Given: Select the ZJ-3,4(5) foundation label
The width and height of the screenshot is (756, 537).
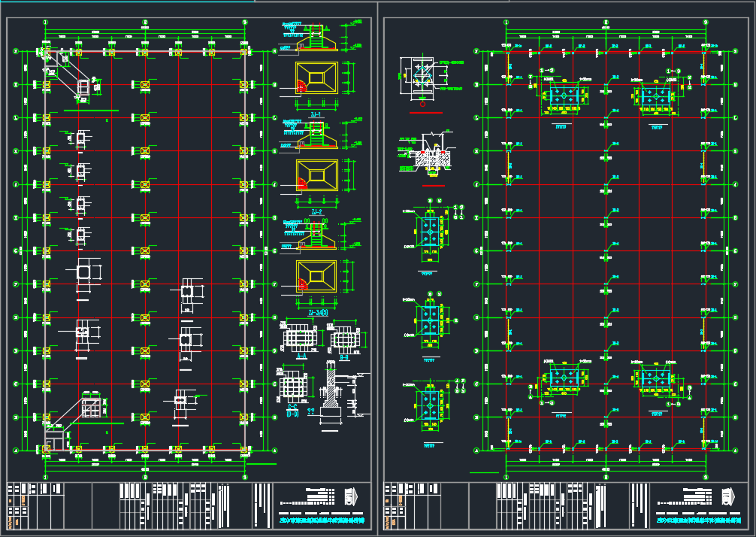Looking at the screenshot, I should [x=316, y=313].
